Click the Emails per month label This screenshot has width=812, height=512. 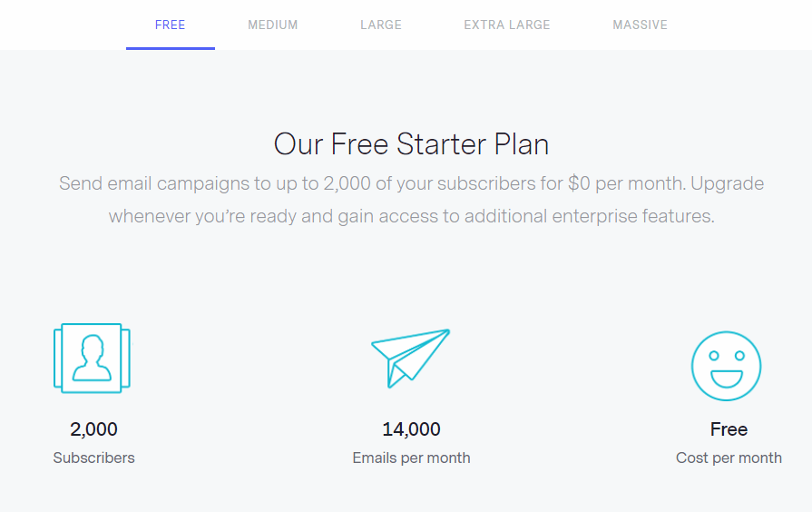411,458
